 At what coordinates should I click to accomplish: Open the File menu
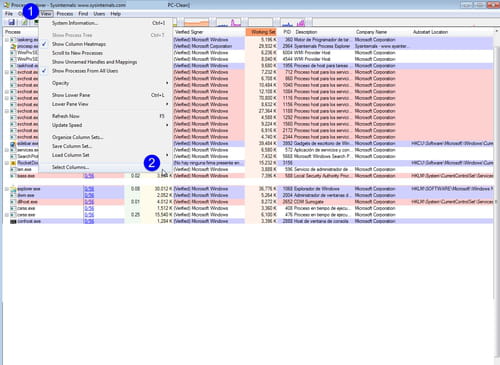[9, 14]
